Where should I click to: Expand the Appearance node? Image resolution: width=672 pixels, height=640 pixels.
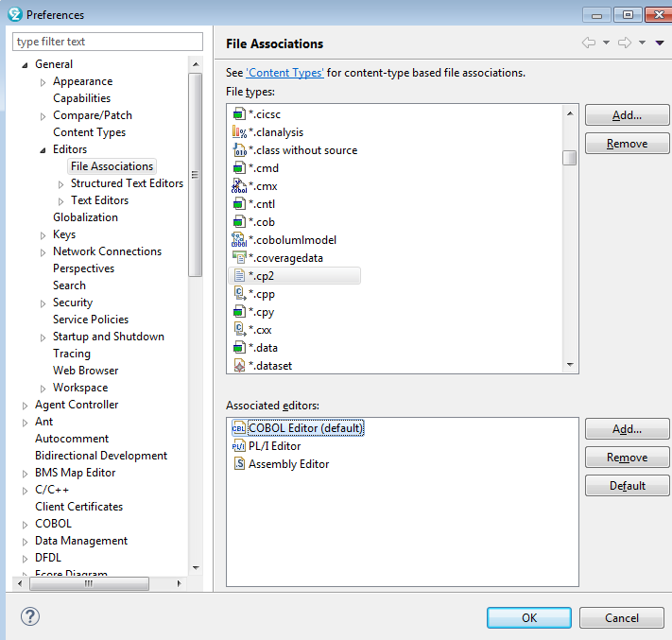pyautogui.click(x=43, y=82)
